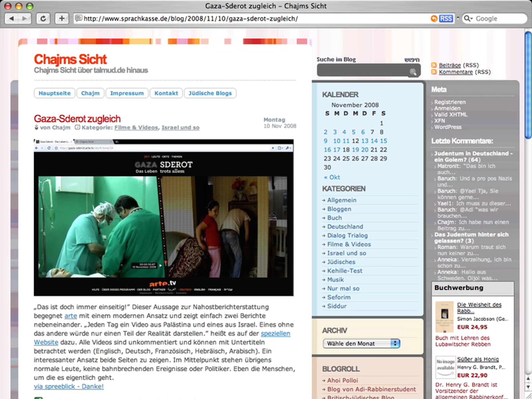532x399 pixels.
Task: Open the 'Filme & Videos' category link in sidebar
Action: 349,244
